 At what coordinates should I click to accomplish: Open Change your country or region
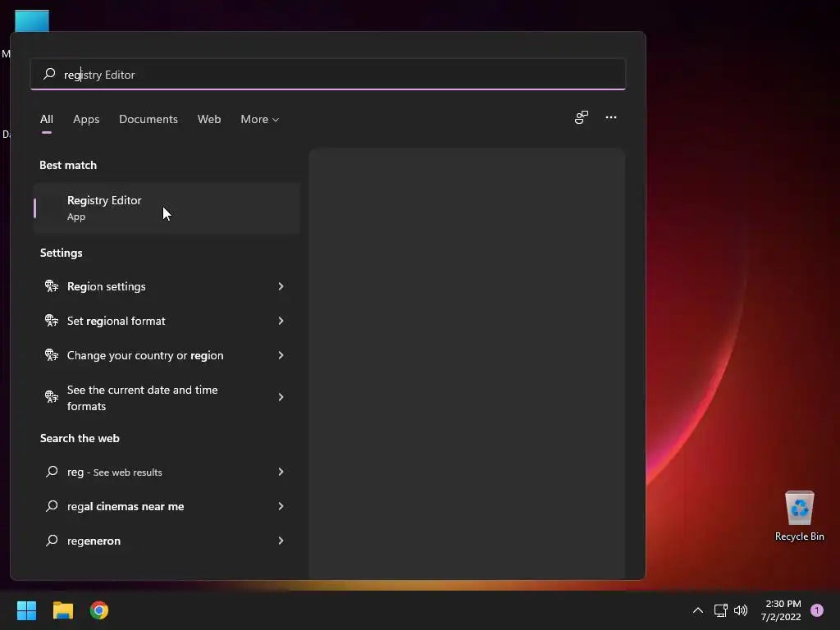pyautogui.click(x=167, y=355)
